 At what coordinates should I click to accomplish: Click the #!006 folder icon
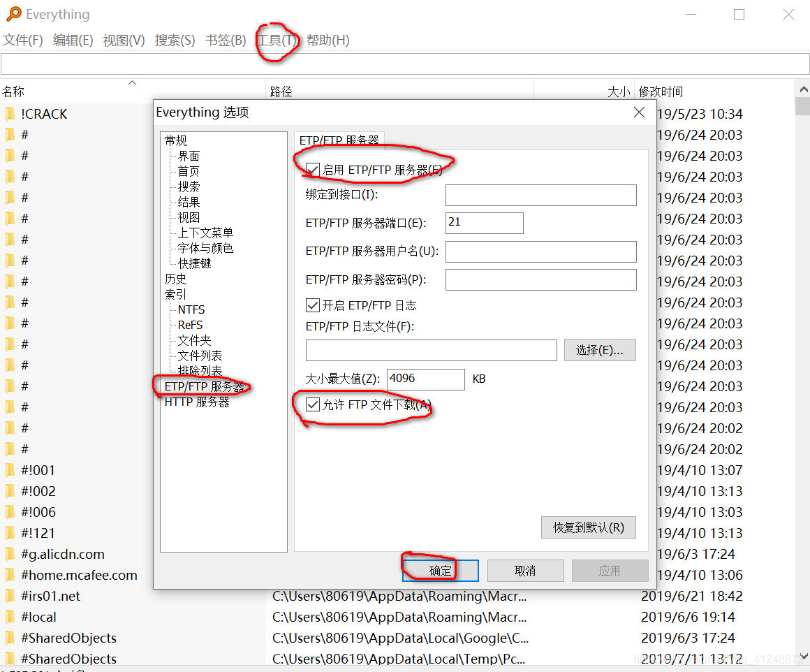coord(10,512)
